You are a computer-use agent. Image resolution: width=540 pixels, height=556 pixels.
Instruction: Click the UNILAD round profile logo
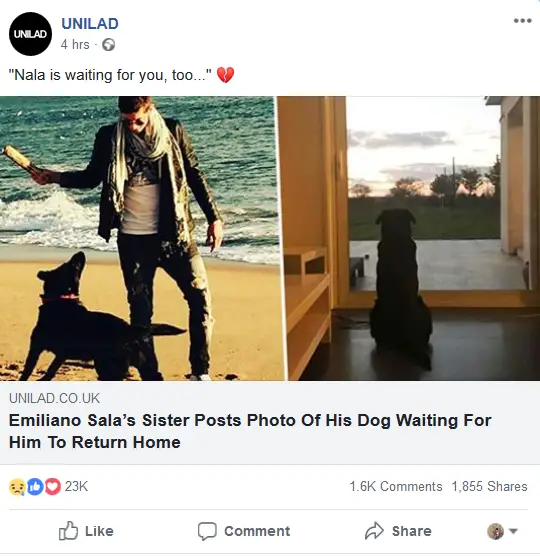click(30, 34)
